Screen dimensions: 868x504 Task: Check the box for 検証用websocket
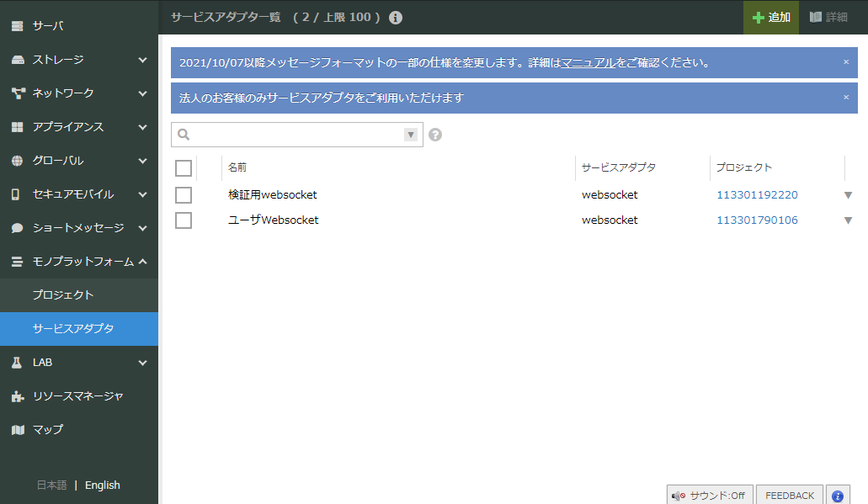pyautogui.click(x=184, y=194)
